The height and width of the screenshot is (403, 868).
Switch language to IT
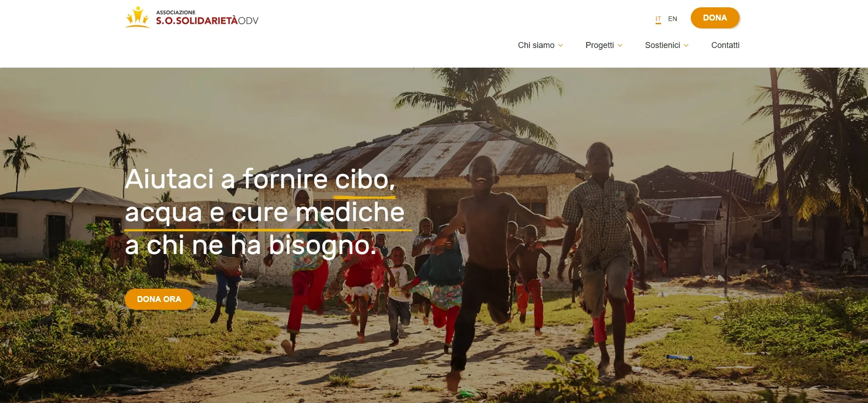pyautogui.click(x=658, y=19)
